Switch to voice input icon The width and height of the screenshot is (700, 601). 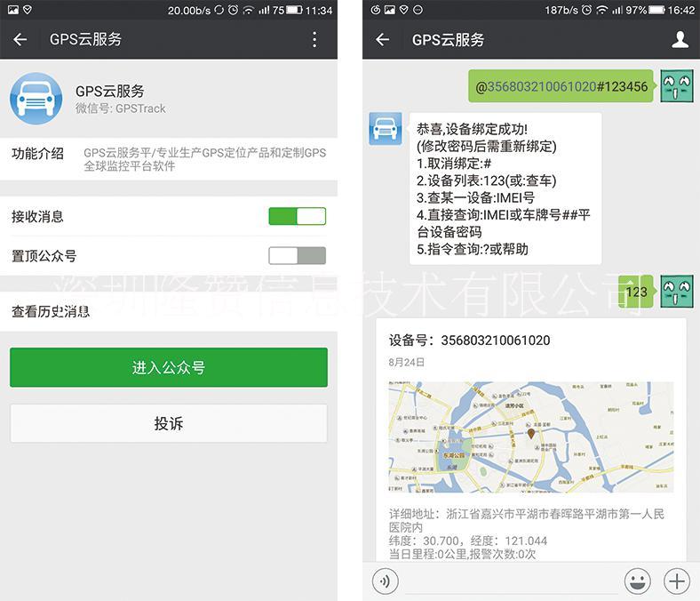coord(385,581)
